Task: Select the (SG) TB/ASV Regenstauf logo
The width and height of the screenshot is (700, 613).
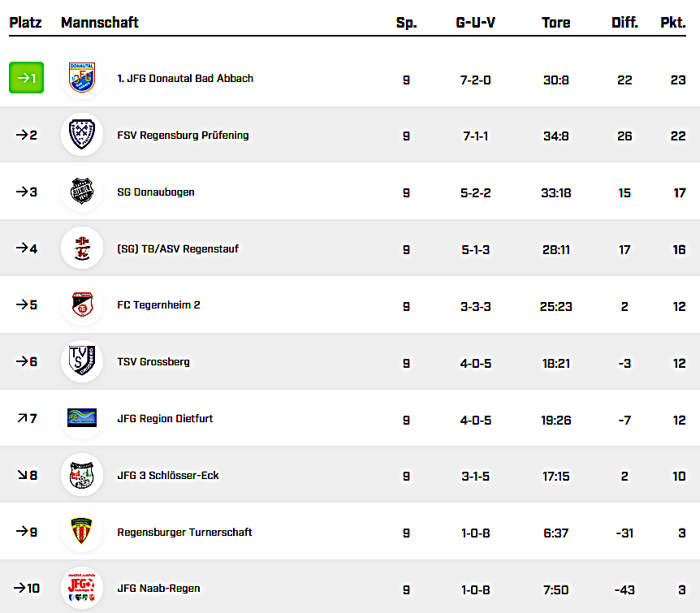Action: pyautogui.click(x=82, y=248)
